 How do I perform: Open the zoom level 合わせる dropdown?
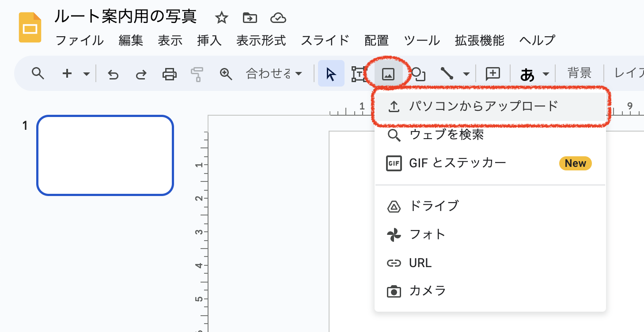point(274,74)
